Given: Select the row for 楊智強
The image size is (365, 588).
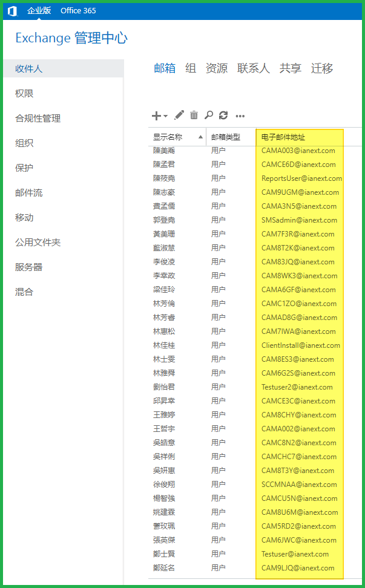Looking at the screenshot, I should click(255, 498).
